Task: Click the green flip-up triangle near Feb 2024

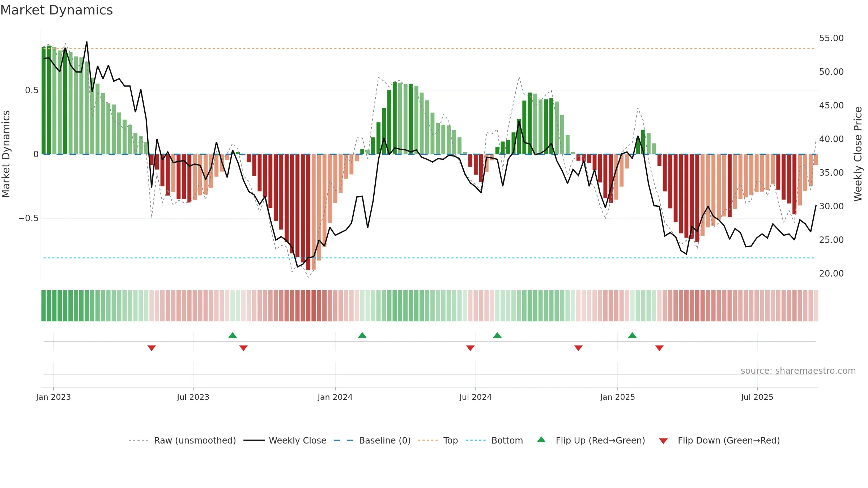Action: [x=362, y=335]
